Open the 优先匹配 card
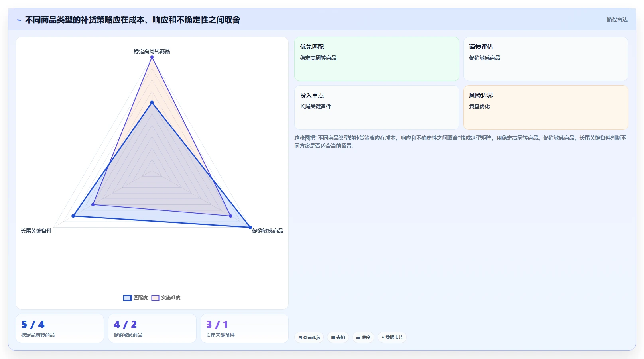644x359 pixels. point(377,59)
